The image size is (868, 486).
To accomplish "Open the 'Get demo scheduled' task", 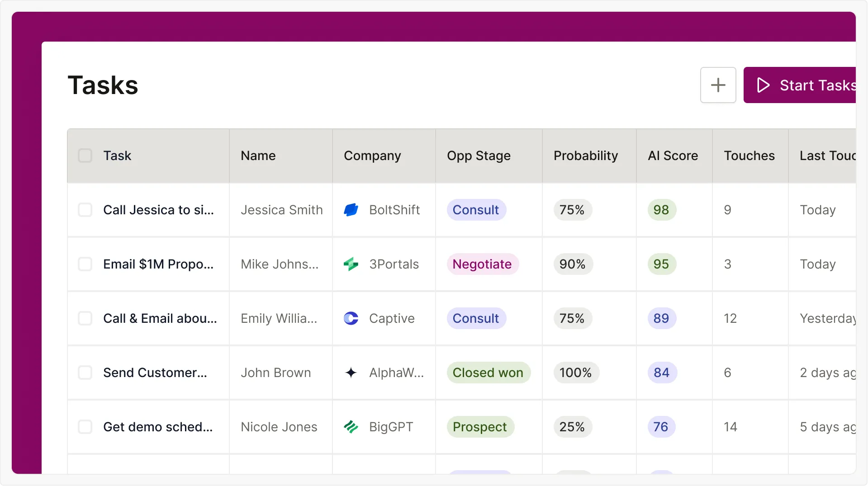I will pyautogui.click(x=158, y=427).
